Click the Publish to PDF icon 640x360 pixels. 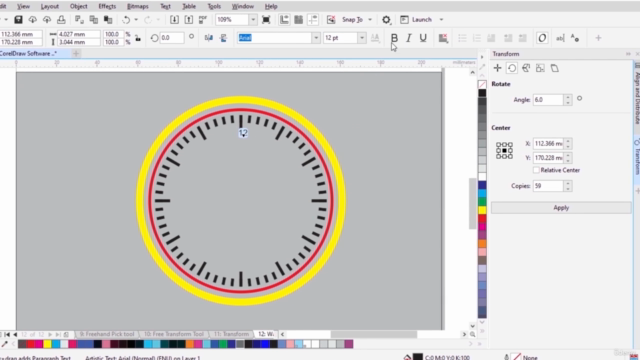[x=203, y=20]
